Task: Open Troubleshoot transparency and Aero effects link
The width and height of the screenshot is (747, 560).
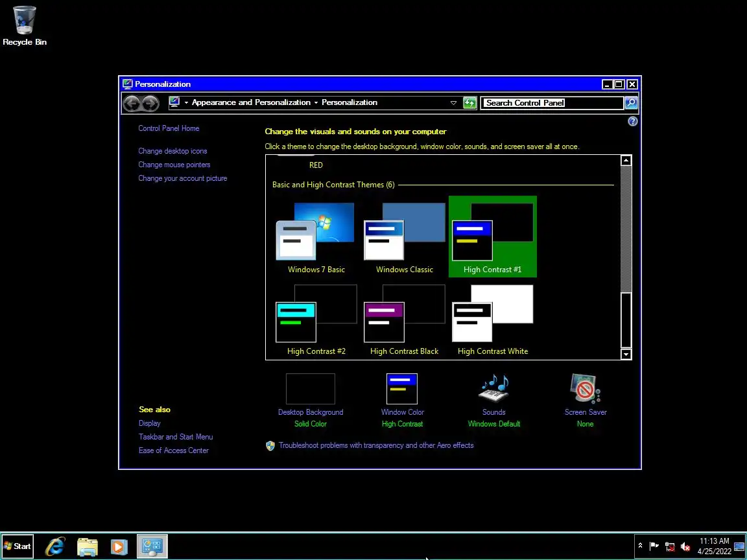Action: pos(376,445)
